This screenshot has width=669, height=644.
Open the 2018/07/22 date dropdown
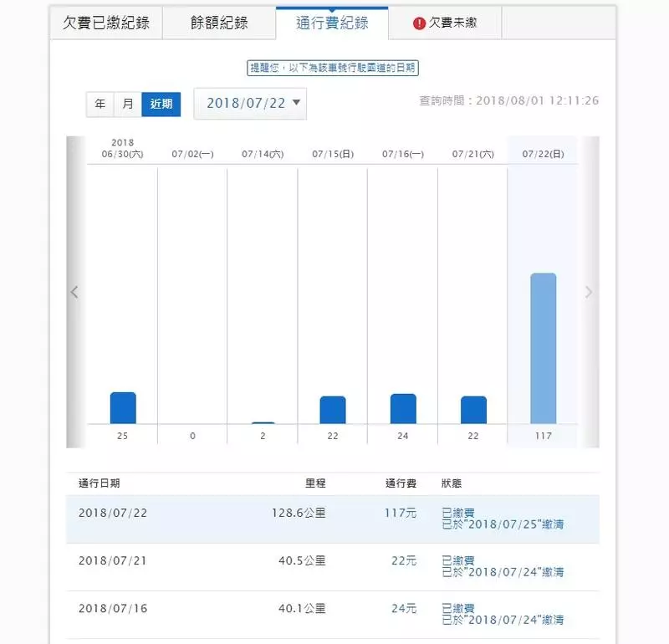coord(250,103)
